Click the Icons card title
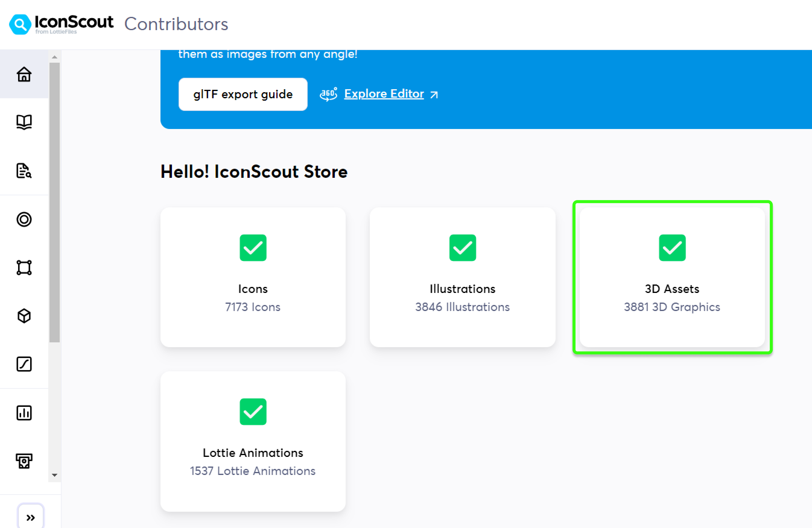 [253, 289]
